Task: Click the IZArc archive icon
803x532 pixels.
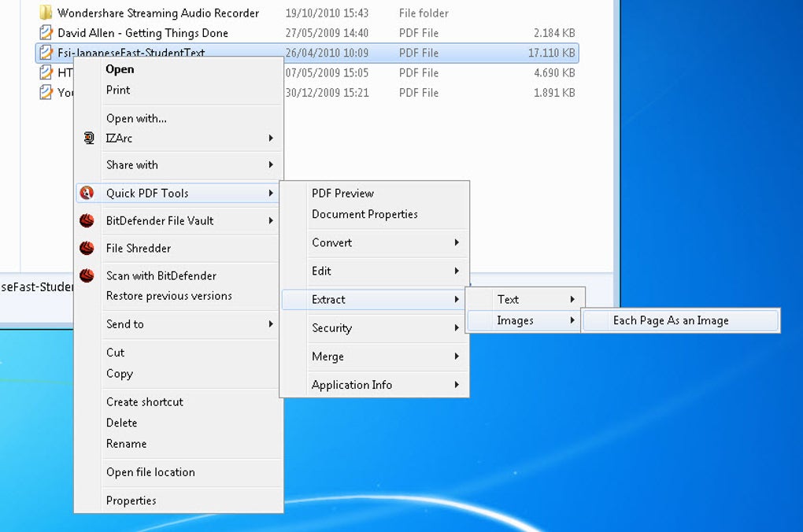Action: pyautogui.click(x=89, y=138)
